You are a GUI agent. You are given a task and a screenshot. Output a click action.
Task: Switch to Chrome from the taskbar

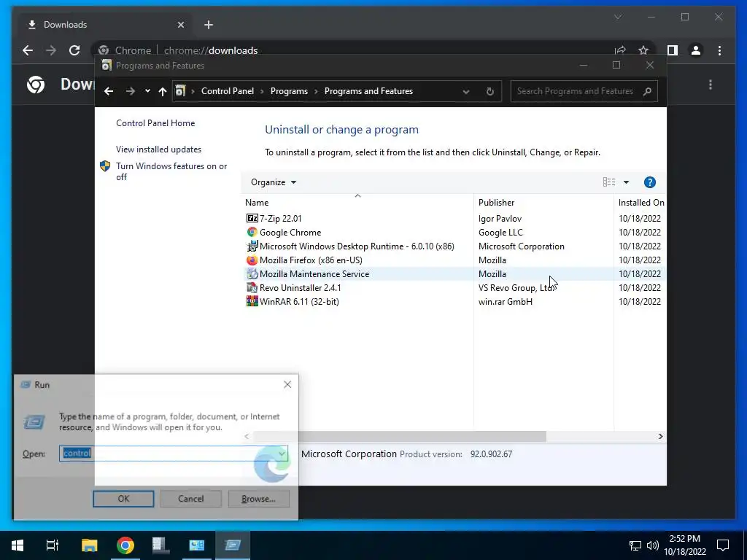pyautogui.click(x=125, y=545)
